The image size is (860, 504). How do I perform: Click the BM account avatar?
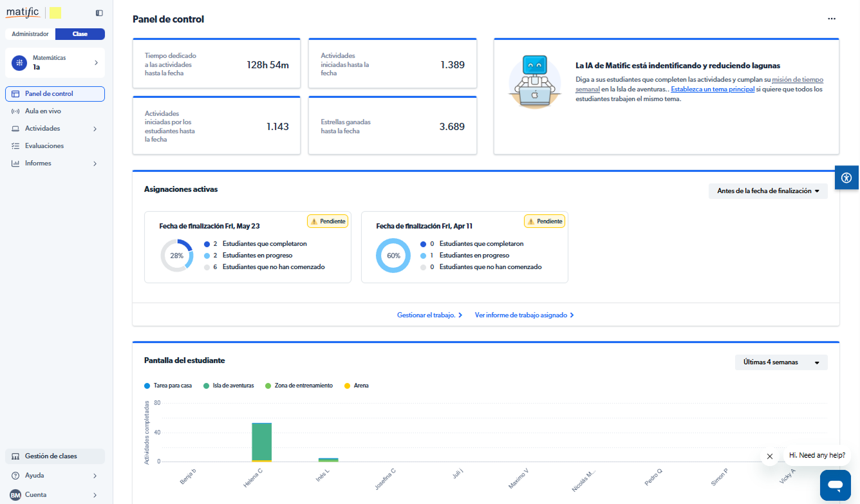coord(15,495)
